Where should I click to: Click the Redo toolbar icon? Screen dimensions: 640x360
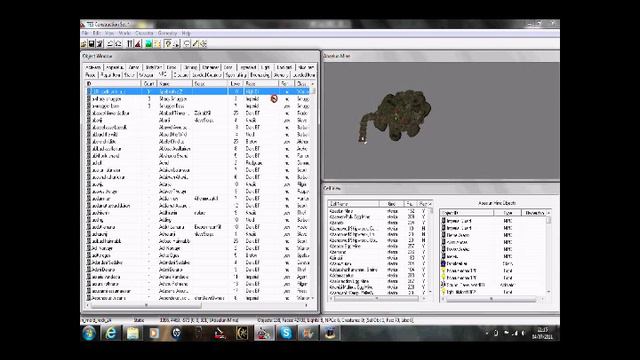[118, 44]
